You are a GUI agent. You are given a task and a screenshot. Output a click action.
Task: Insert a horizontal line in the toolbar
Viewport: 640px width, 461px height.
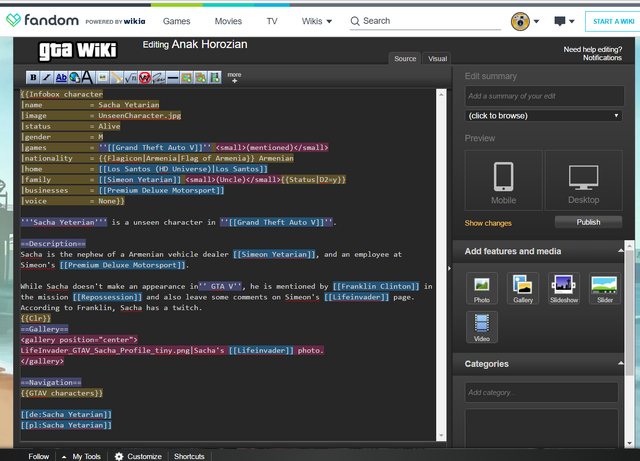click(x=173, y=78)
